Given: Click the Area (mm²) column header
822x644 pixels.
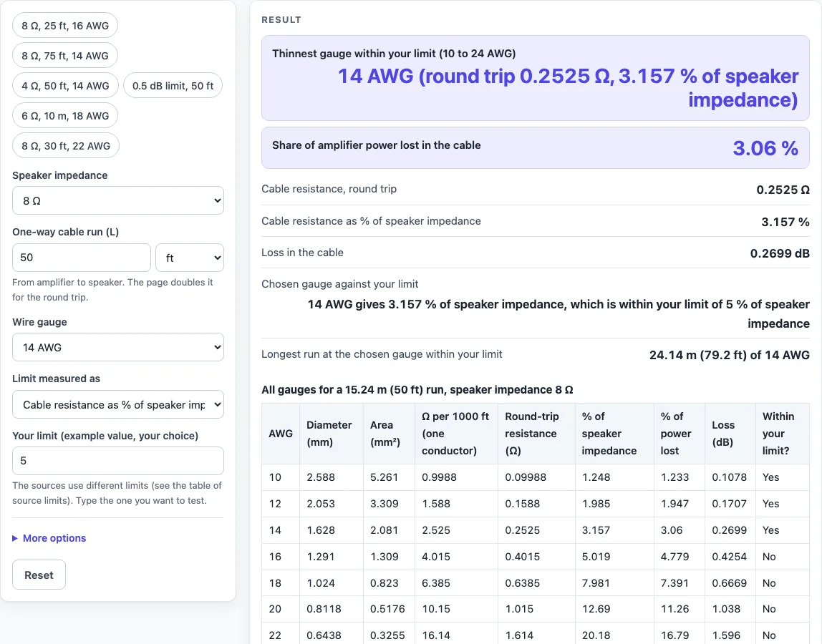Looking at the screenshot, I should [x=389, y=434].
